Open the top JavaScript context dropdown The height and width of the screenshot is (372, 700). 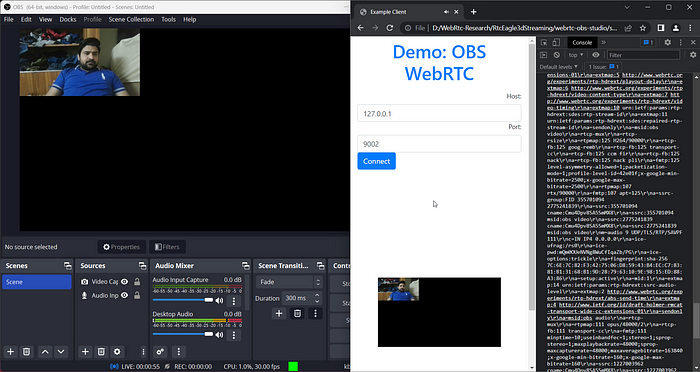tap(576, 55)
